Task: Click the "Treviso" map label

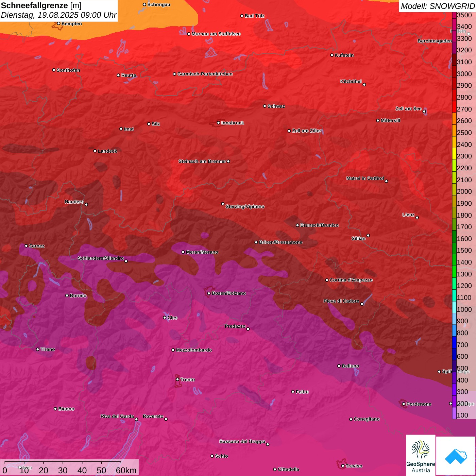Action: (x=354, y=466)
